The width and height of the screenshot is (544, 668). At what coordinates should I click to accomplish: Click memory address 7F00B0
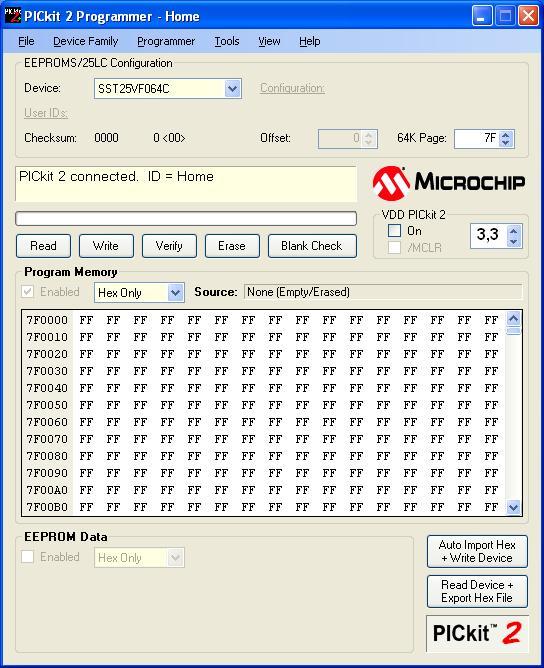pos(47,507)
